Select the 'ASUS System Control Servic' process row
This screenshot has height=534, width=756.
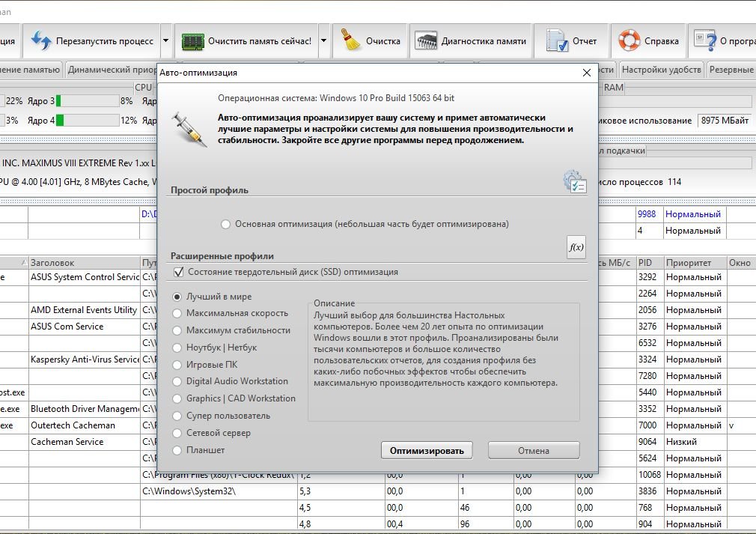coord(85,277)
